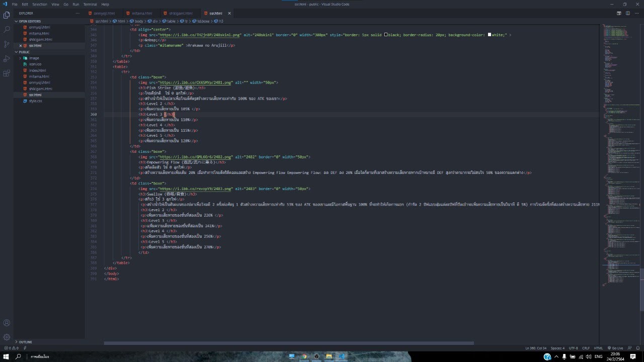Close the ssr.html editor tab
Image resolution: width=644 pixels, height=362 pixels.
[229, 13]
